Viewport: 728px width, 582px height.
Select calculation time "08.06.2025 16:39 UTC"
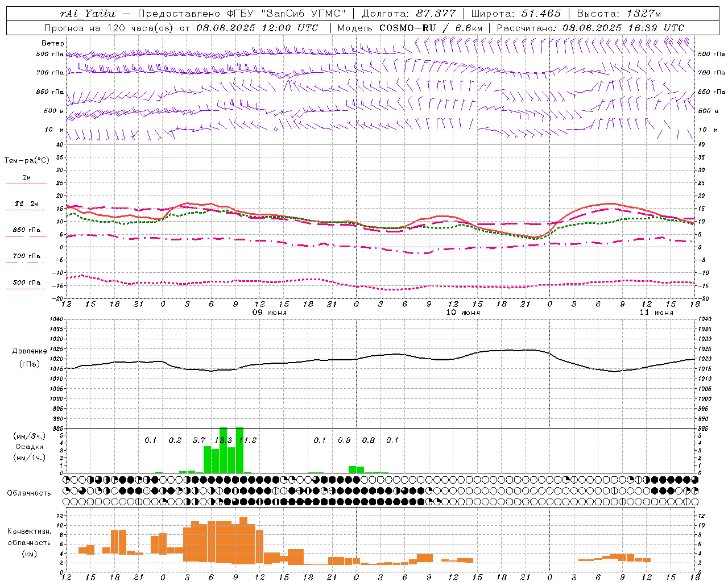click(x=623, y=28)
